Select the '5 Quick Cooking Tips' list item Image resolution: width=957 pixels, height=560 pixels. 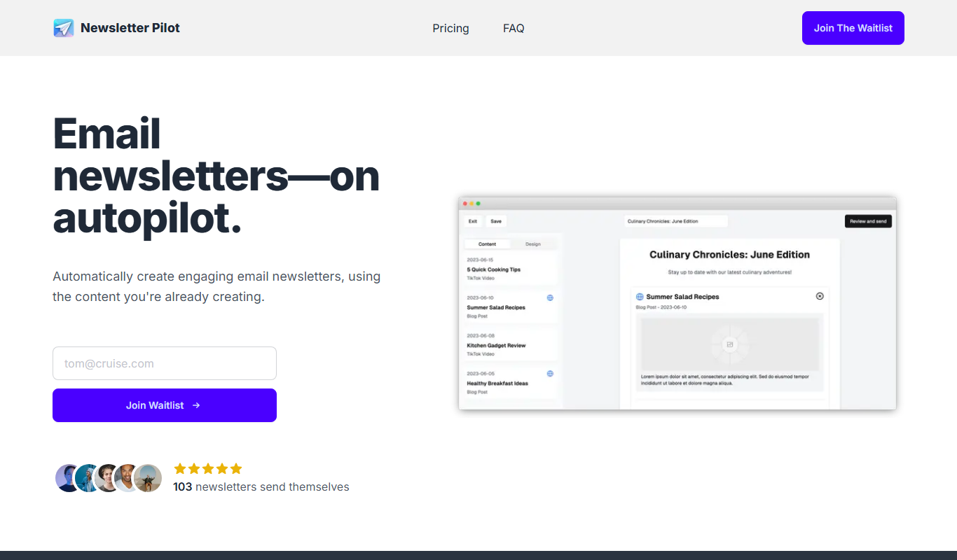511,269
